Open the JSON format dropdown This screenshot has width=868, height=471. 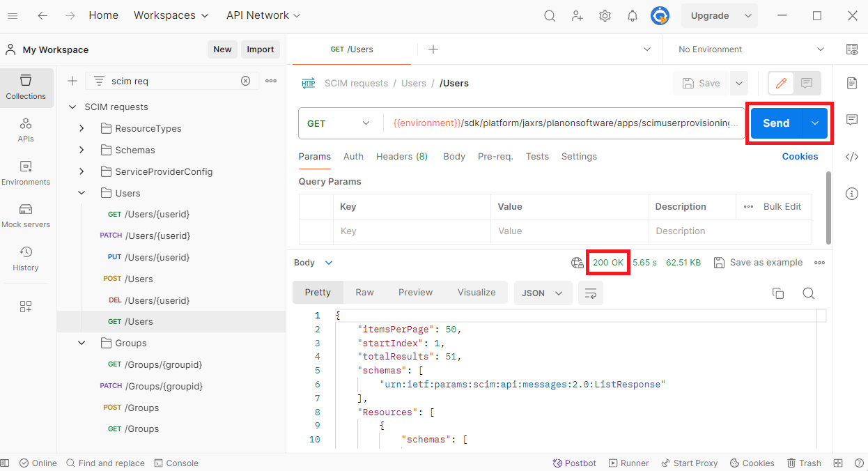point(543,293)
